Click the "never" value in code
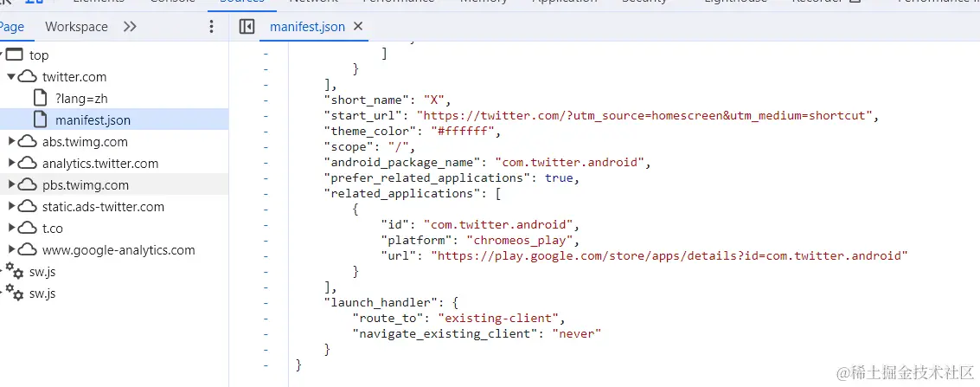 (x=575, y=334)
